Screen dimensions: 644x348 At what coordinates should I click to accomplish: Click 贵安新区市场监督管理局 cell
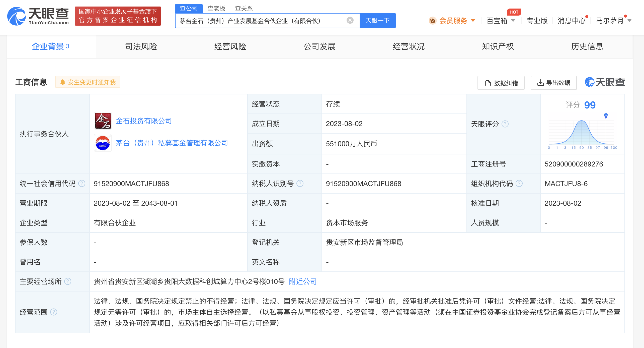pos(364,242)
